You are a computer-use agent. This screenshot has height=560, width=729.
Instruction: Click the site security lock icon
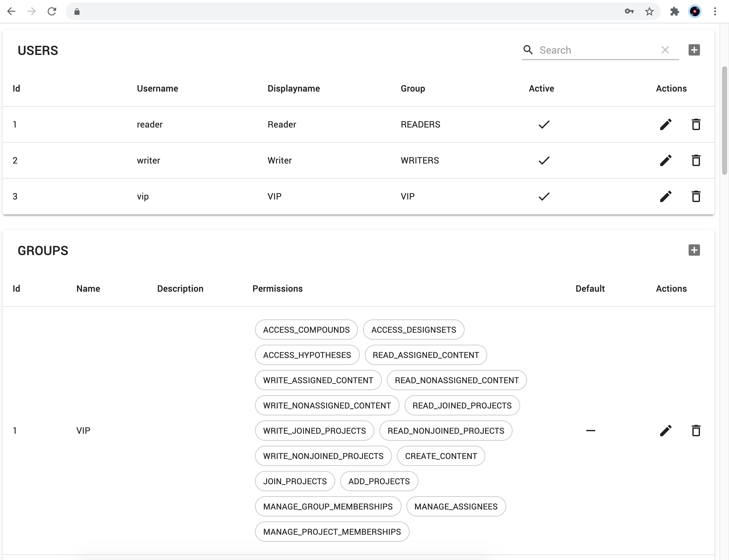(78, 11)
